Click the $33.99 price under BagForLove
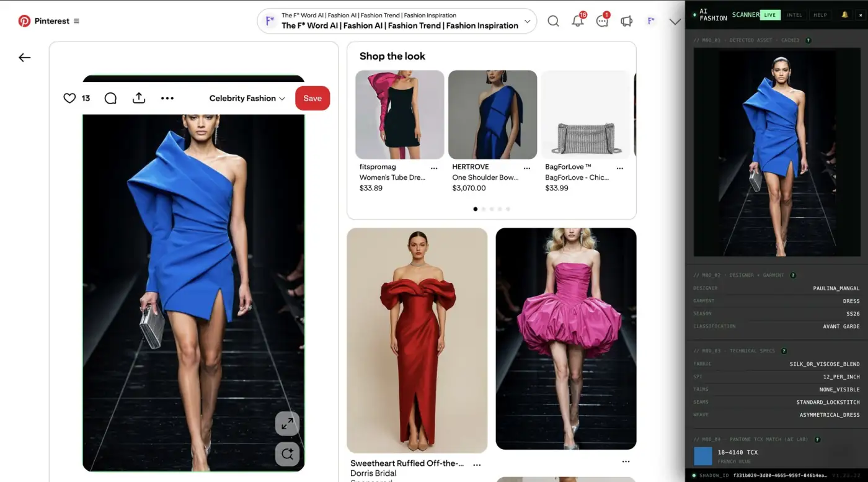 pos(557,188)
